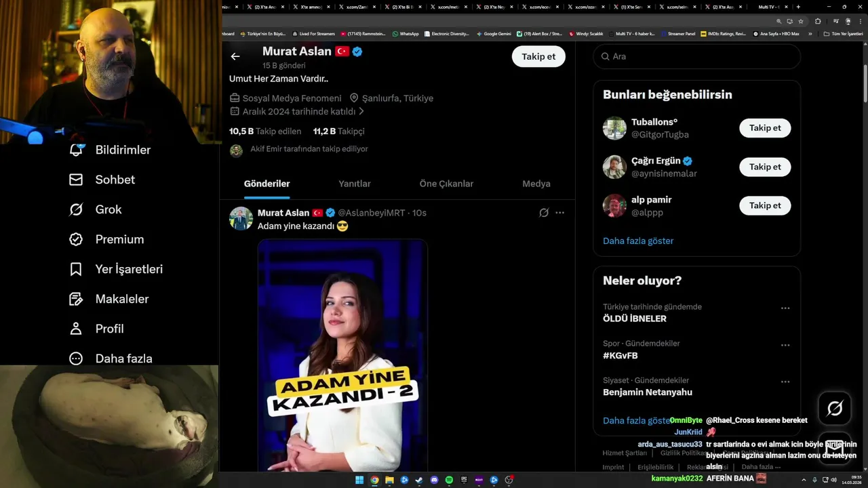This screenshot has height=488, width=868.
Task: Click Grok icon on Murat Aslan's post
Action: pyautogui.click(x=544, y=213)
